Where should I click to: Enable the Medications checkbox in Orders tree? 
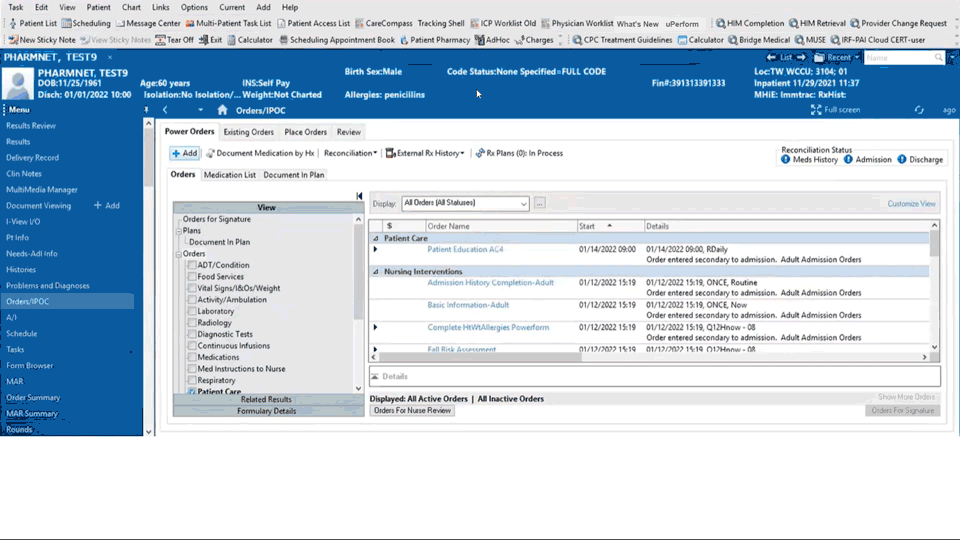[191, 357]
